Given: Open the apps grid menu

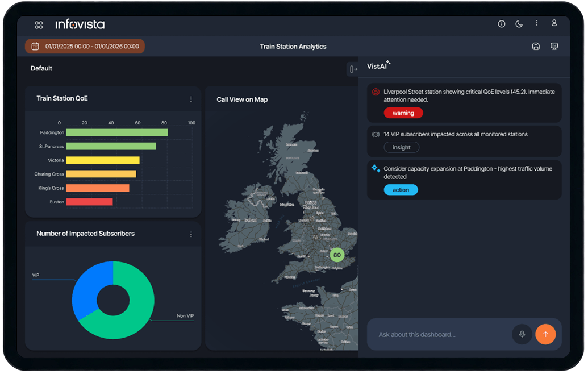Looking at the screenshot, I should [x=38, y=24].
